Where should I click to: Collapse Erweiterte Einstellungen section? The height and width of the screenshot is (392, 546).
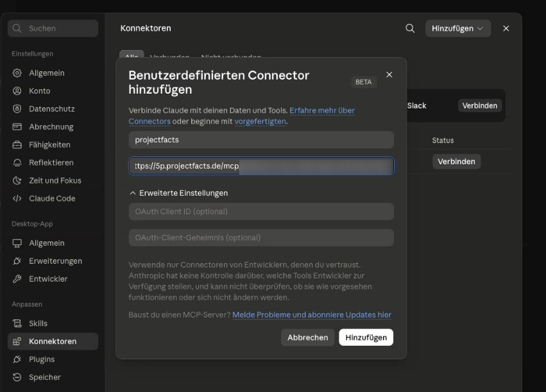178,193
